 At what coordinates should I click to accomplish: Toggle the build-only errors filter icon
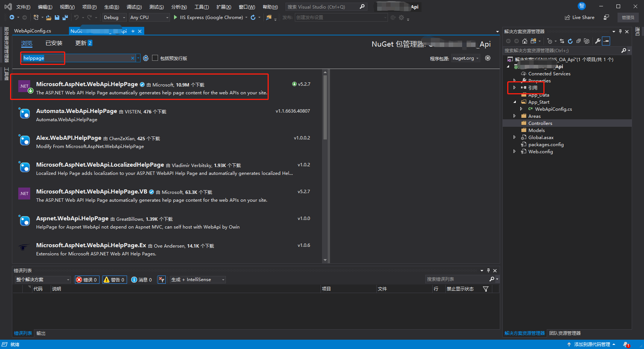click(x=161, y=280)
